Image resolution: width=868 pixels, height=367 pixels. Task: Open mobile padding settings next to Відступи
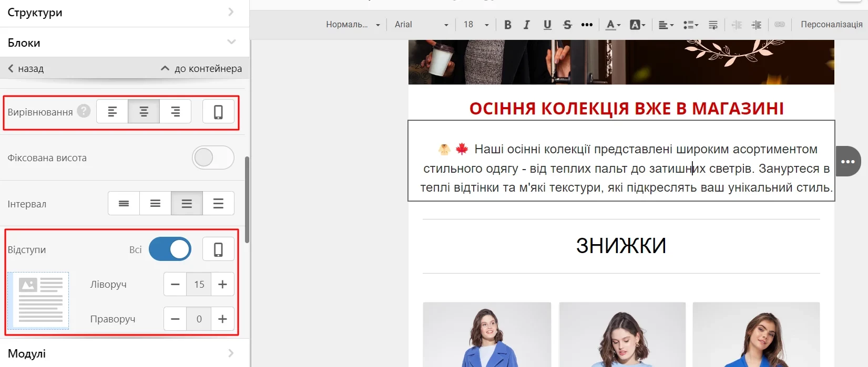click(x=218, y=249)
